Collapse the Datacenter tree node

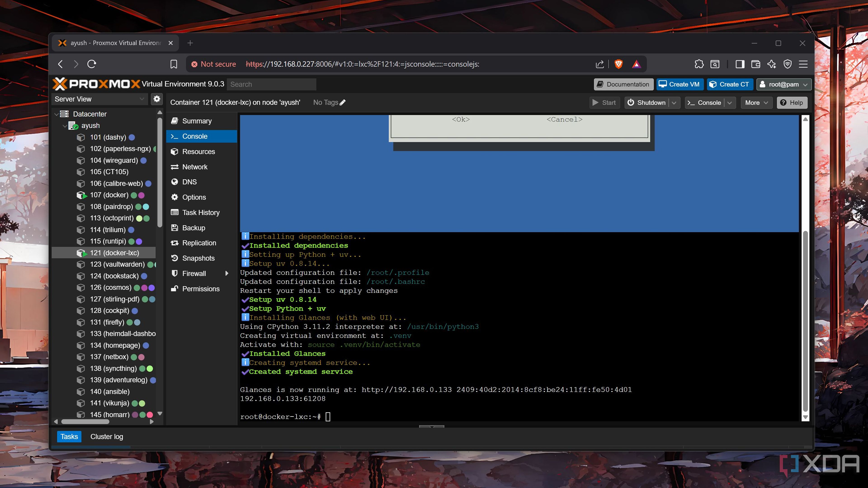tap(56, 114)
